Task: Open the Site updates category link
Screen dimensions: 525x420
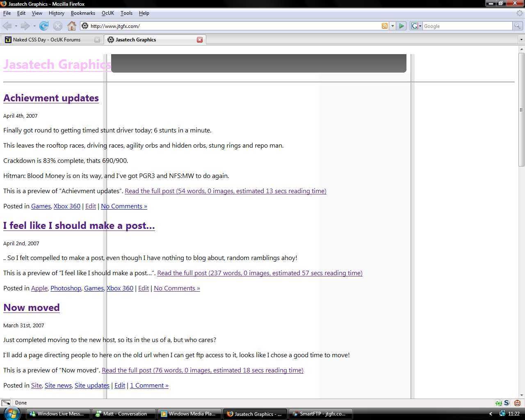Action: 92,385
